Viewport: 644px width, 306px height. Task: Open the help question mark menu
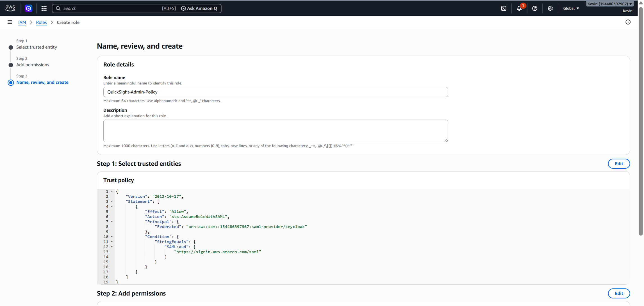click(534, 8)
